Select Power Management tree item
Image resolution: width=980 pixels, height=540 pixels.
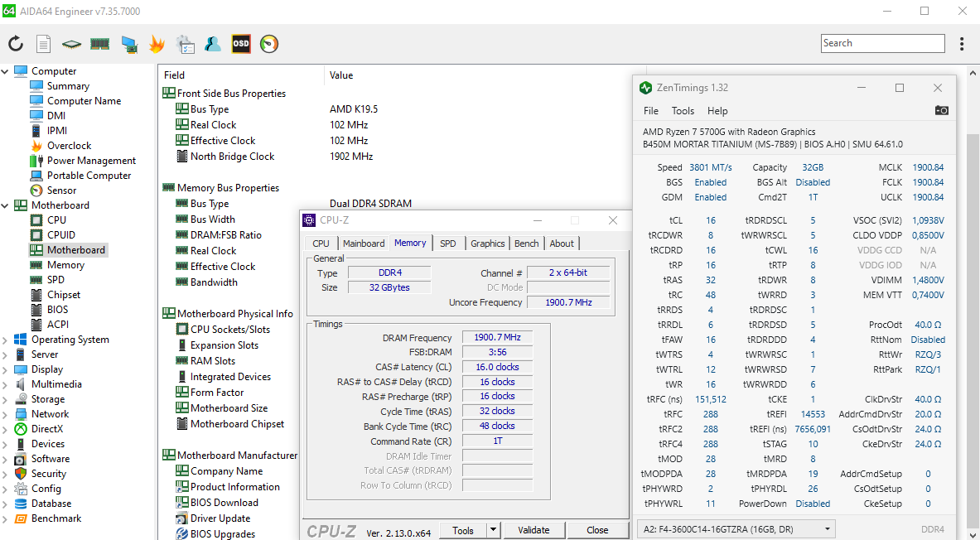point(91,161)
